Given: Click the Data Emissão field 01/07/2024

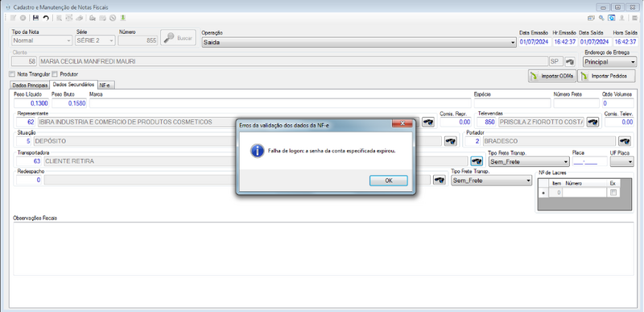Looking at the screenshot, I should tap(534, 42).
